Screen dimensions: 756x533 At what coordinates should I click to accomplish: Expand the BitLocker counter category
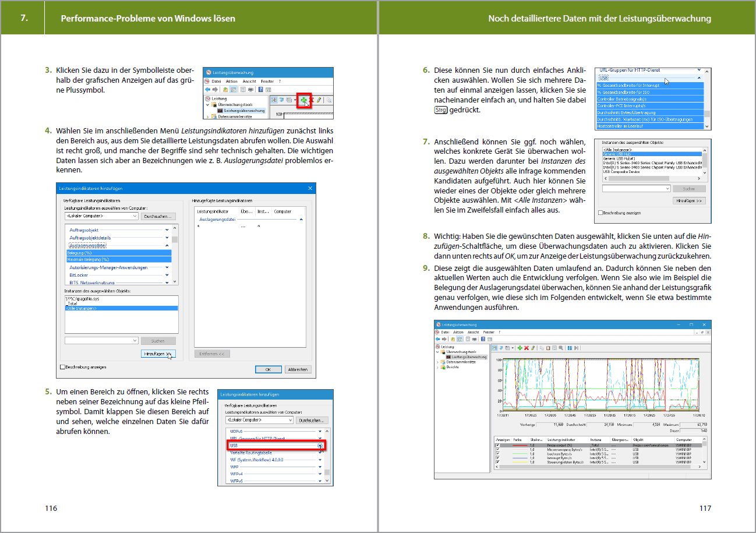tap(167, 274)
